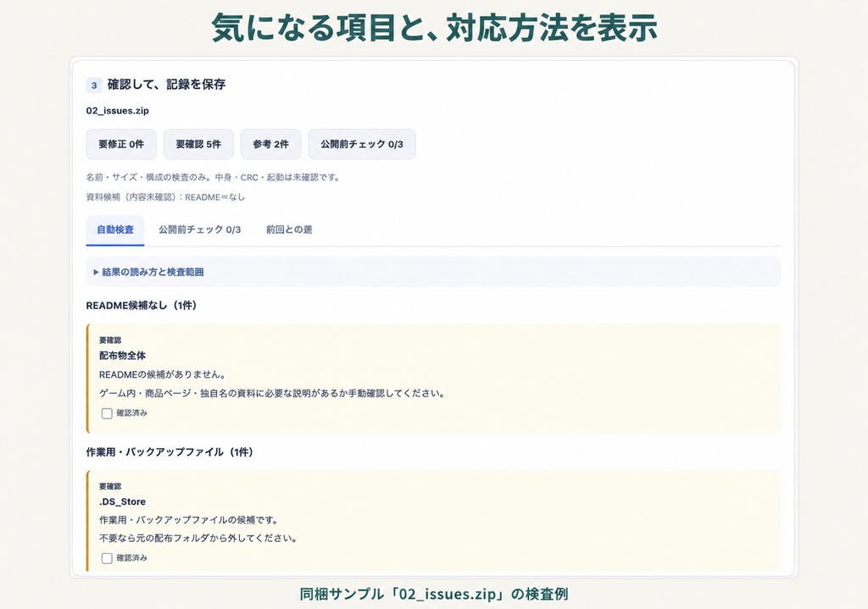Tick 確認済み under 配布物全体
Screen dimensions: 868x609
[x=107, y=413]
